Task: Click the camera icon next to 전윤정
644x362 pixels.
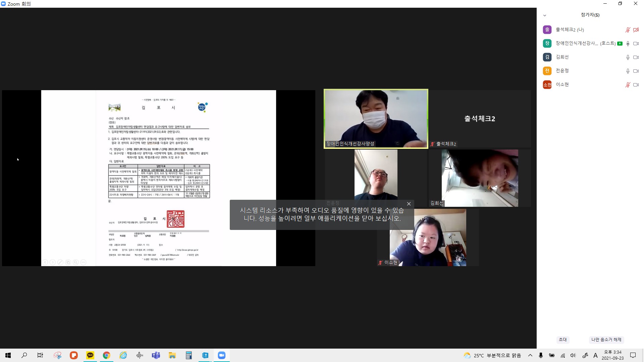Action: (x=636, y=71)
